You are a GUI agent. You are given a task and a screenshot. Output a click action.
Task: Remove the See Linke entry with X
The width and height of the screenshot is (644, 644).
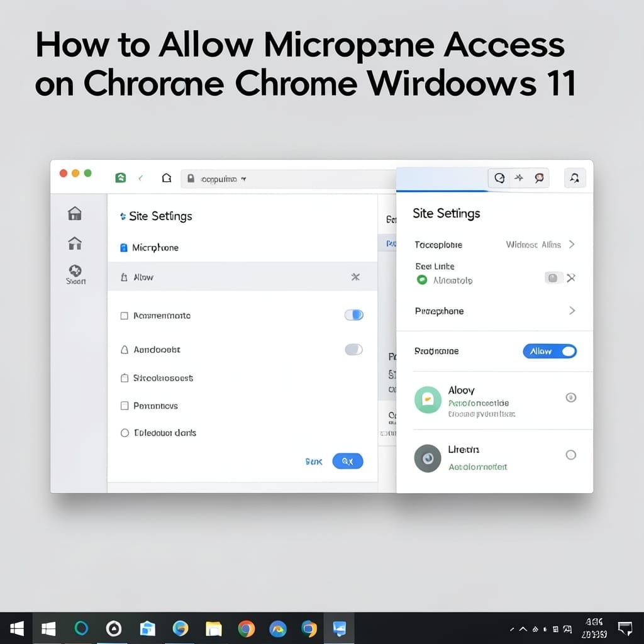point(571,278)
